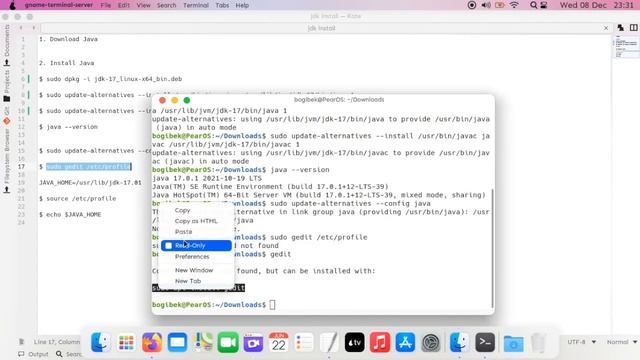Open the Mail app in the dock
This screenshot has height=360, width=640.
click(x=177, y=342)
